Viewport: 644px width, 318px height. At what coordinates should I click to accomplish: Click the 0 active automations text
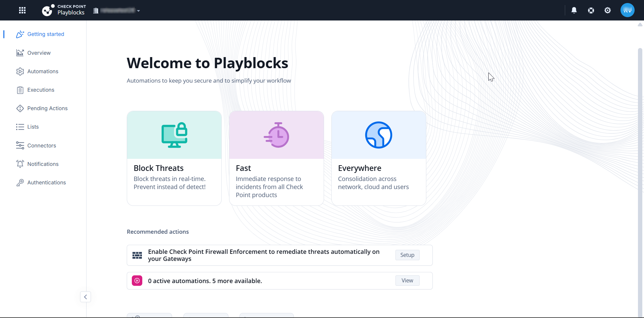tap(205, 281)
